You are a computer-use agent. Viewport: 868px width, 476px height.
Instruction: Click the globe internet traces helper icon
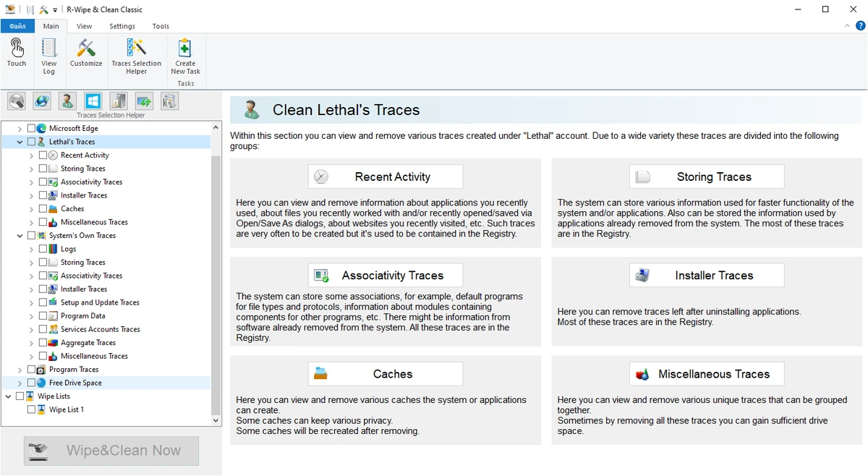42,101
